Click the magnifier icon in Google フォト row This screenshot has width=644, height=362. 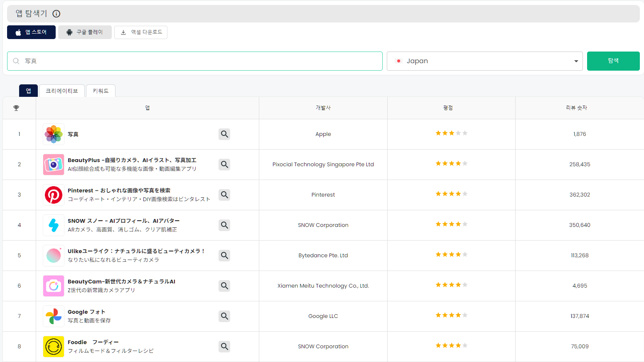pos(224,316)
